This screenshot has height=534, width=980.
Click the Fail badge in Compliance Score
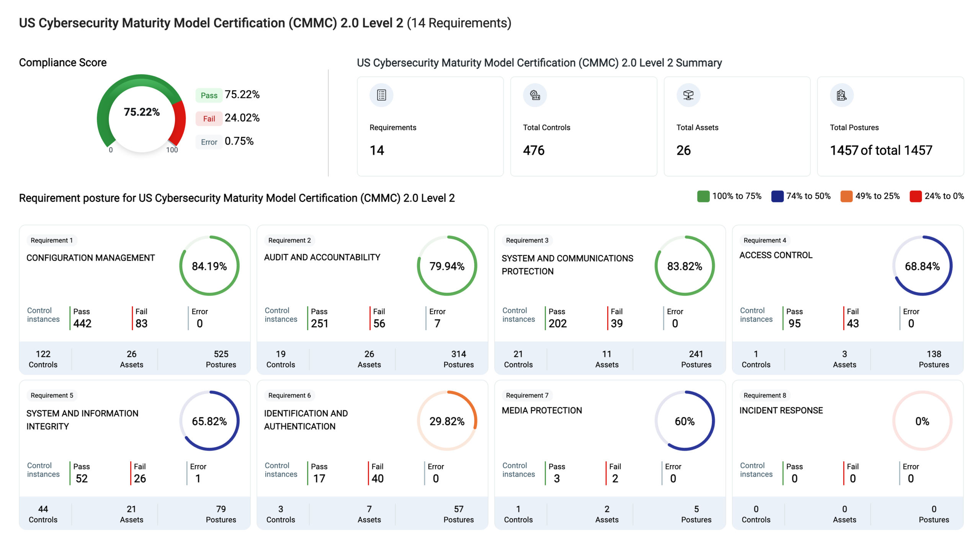209,119
